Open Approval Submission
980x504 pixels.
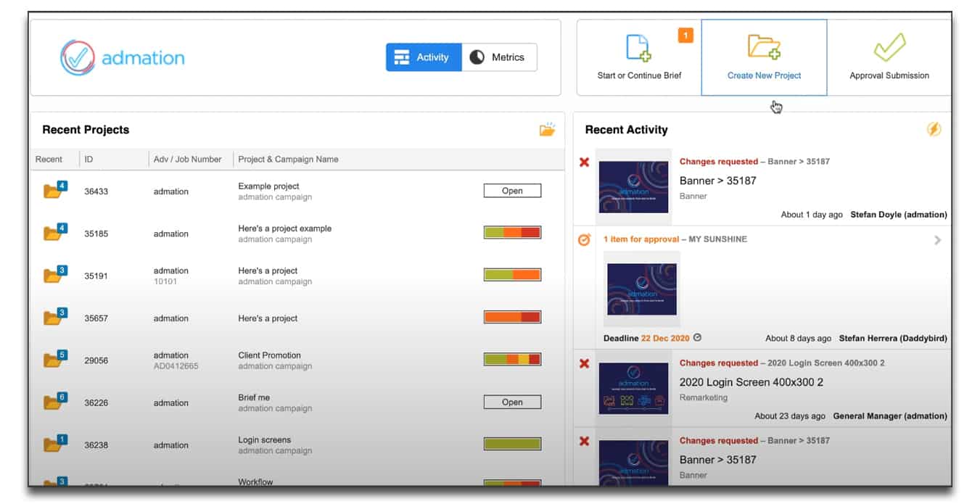[x=889, y=58]
